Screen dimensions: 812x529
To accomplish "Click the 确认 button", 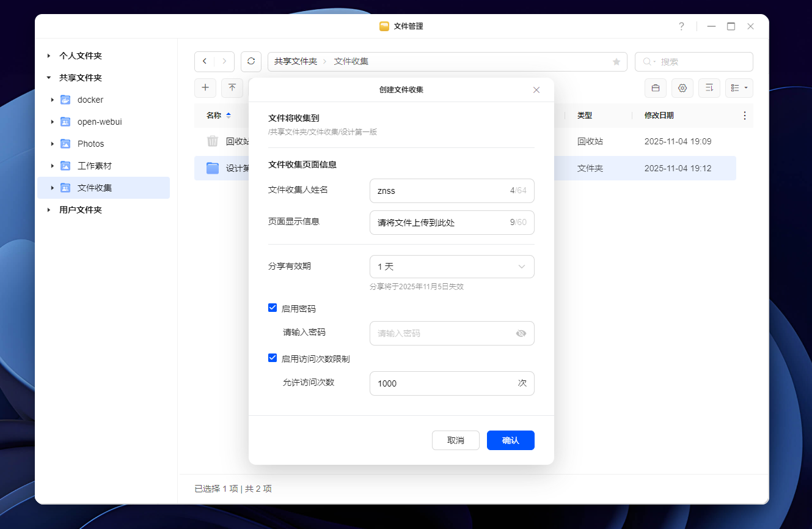I will coord(511,440).
